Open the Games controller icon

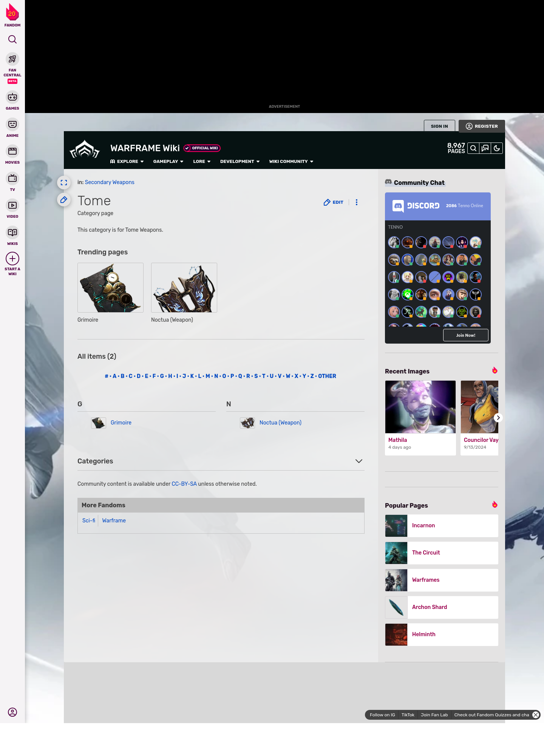point(12,97)
